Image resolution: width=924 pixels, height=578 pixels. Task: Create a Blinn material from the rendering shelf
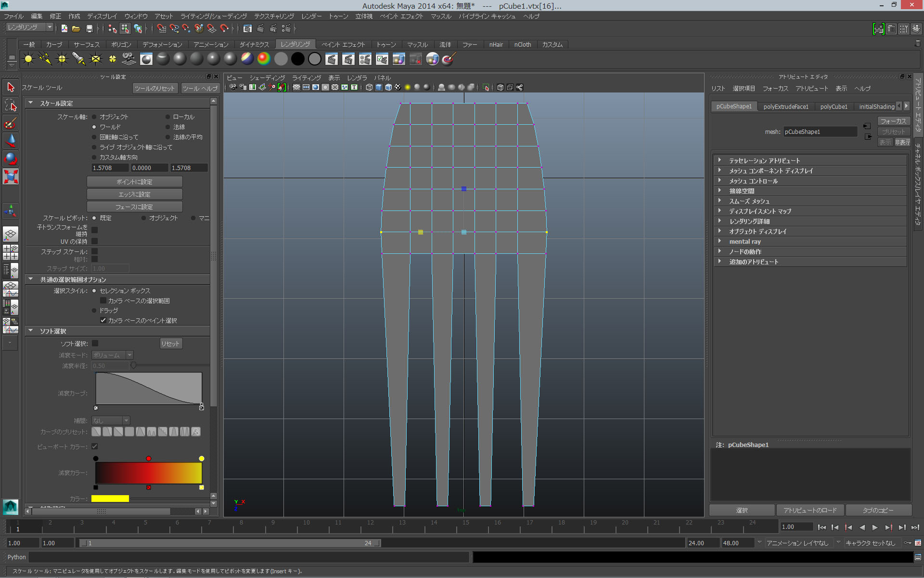(179, 59)
